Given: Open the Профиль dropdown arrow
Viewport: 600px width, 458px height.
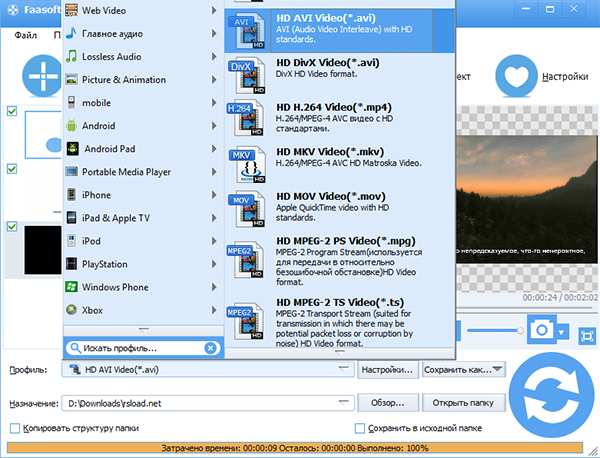Looking at the screenshot, I should pos(343,369).
